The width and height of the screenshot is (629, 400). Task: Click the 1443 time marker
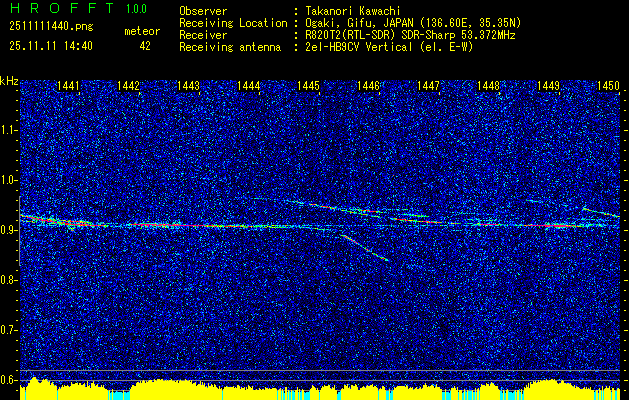[189, 85]
